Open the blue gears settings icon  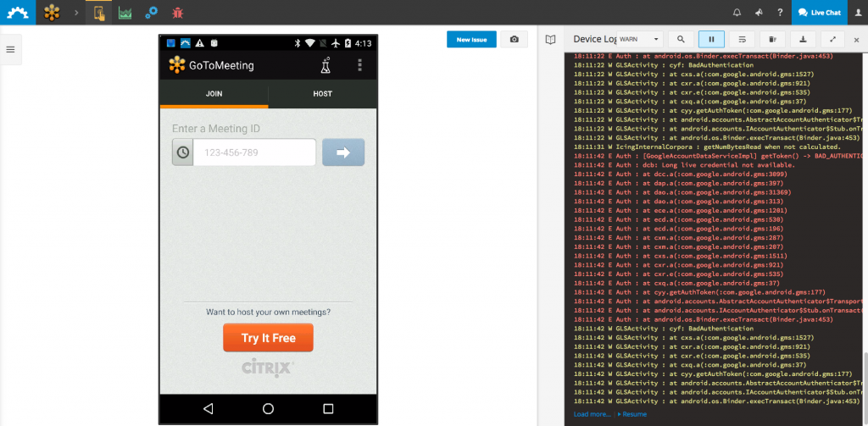pyautogui.click(x=151, y=13)
